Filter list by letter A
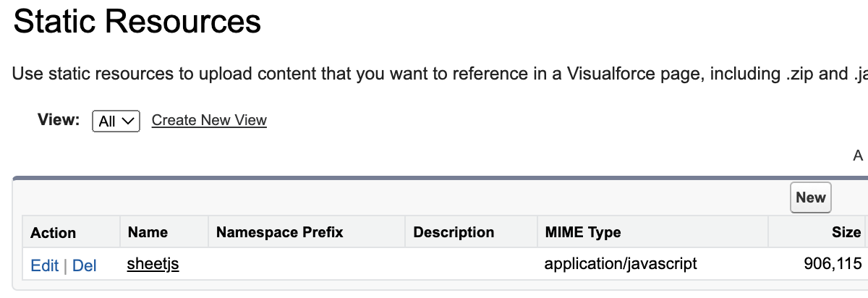868x298 pixels. point(859,156)
